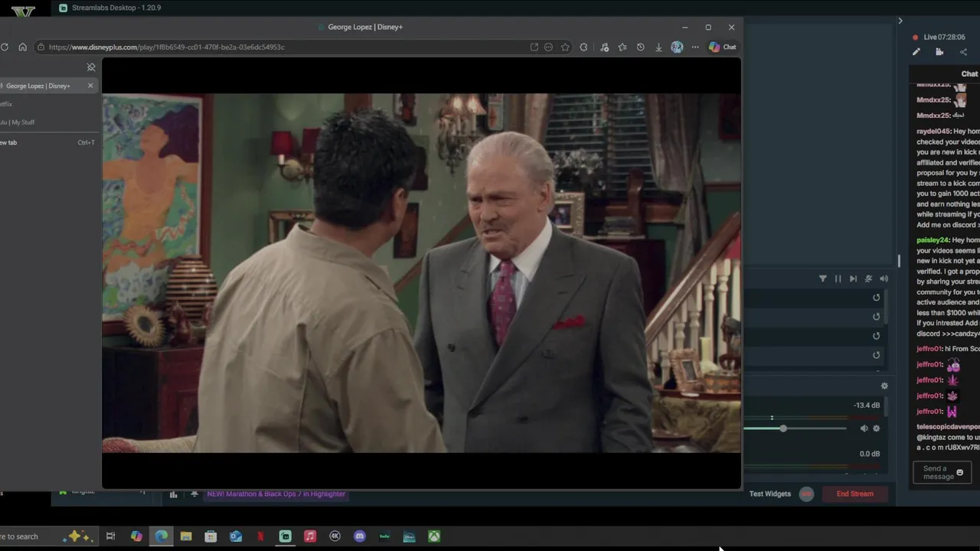Click the skip-forward icon in sources toolbar
The height and width of the screenshot is (551, 980).
click(853, 279)
